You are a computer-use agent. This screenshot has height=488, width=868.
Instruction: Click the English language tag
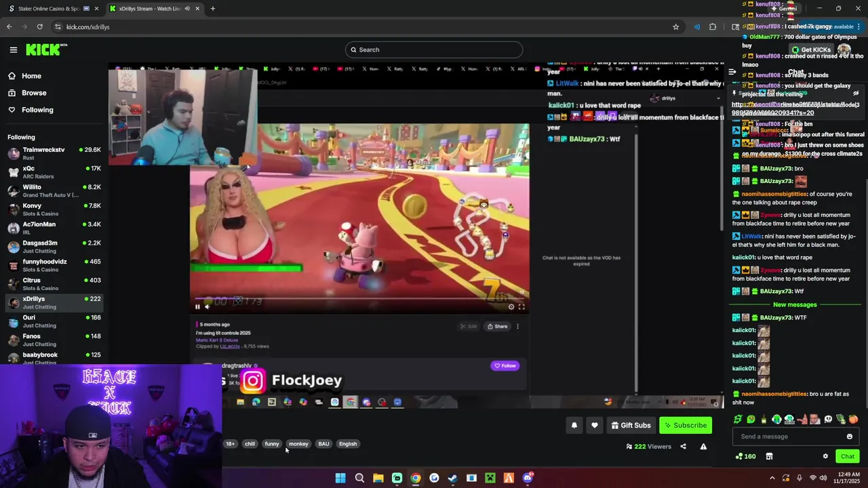click(348, 444)
